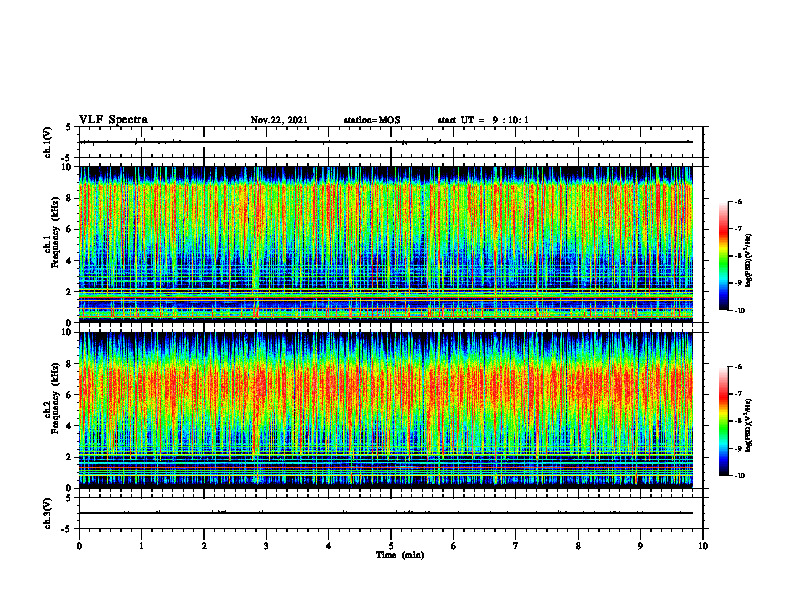
Task: Click the "VLF Spectra" plot title
Action: 113,120
